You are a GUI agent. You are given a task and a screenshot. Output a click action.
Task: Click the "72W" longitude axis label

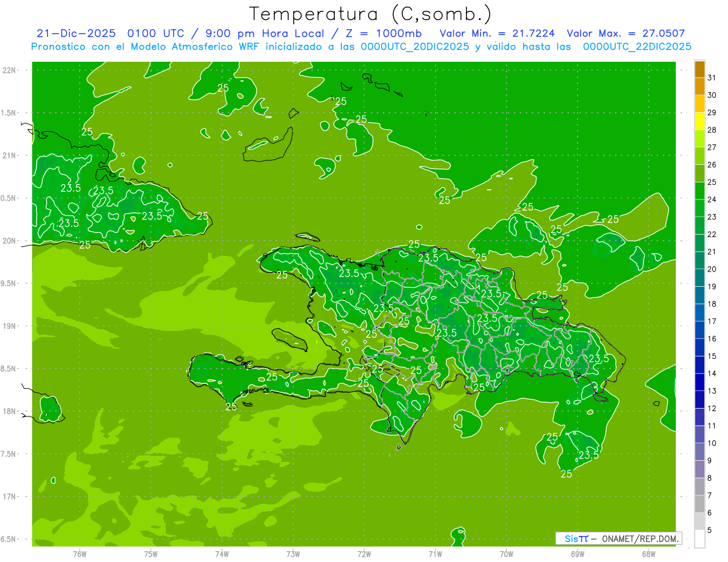[364, 554]
